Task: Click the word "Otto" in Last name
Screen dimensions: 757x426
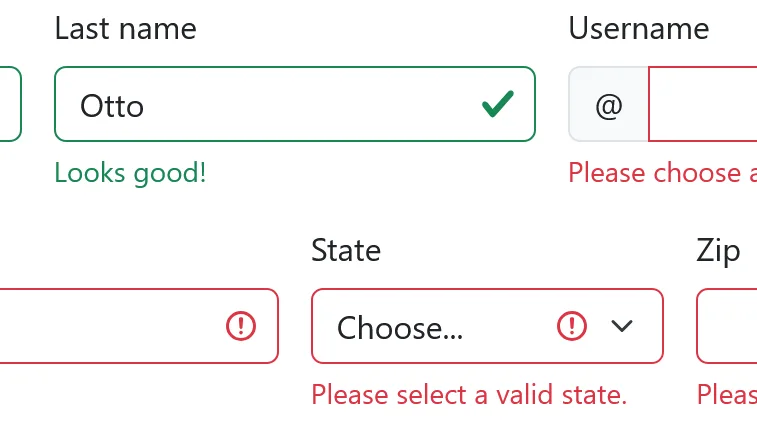Action: click(112, 106)
